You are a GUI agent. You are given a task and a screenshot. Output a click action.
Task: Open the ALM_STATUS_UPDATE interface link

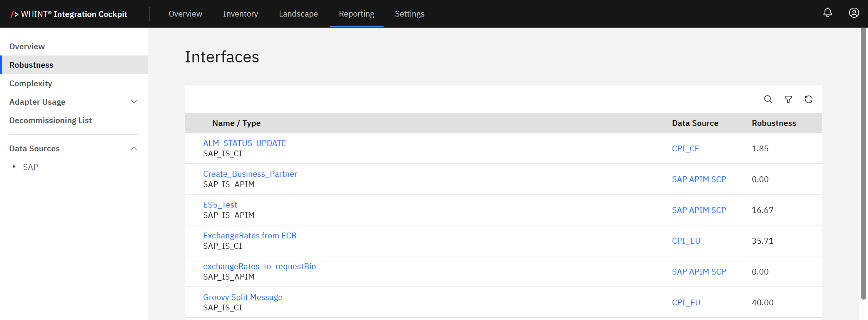244,143
